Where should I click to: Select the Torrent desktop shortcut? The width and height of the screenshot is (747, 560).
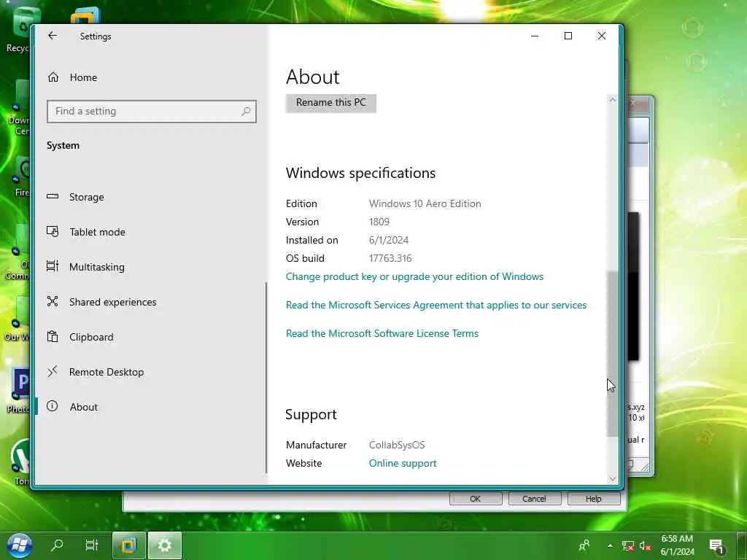19,462
